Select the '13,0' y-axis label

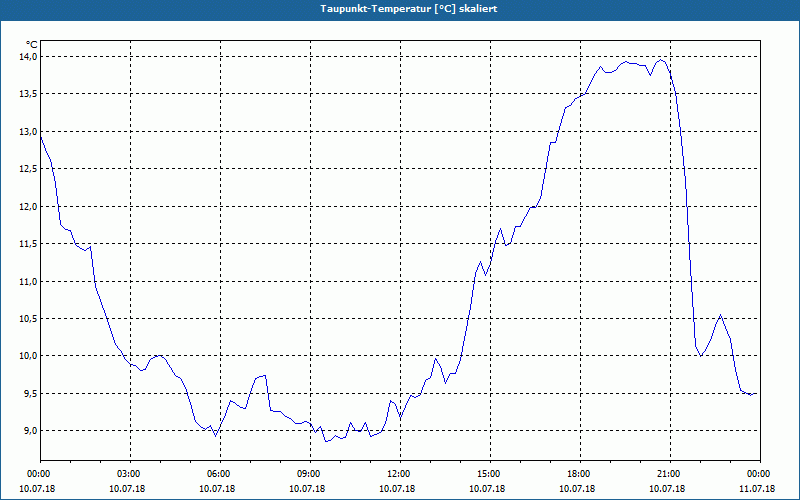coord(29,132)
